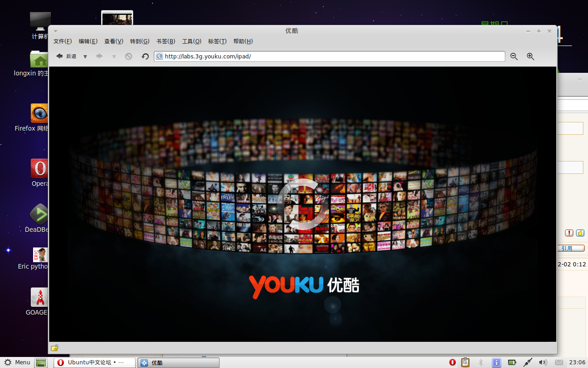Click the site globe icon in address bar
Screen dimensions: 588x368
(x=159, y=56)
